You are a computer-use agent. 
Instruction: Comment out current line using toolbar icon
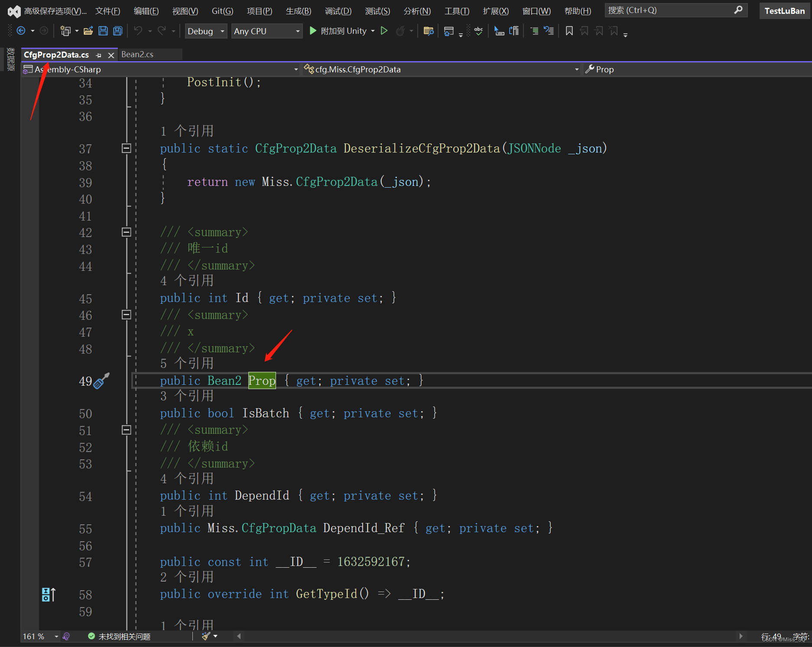pos(534,31)
